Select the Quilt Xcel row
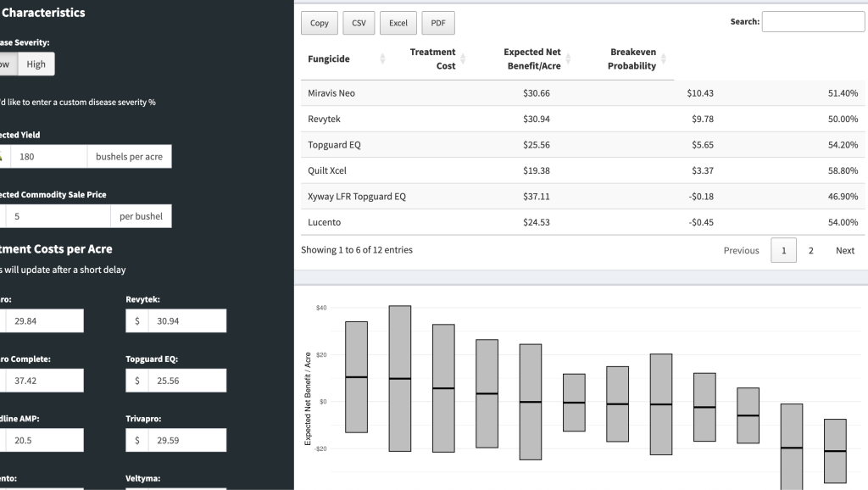This screenshot has height=490, width=868. (583, 170)
